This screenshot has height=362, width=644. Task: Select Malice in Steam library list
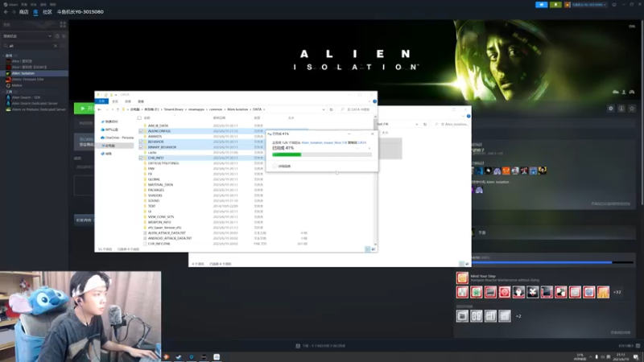pos(17,85)
